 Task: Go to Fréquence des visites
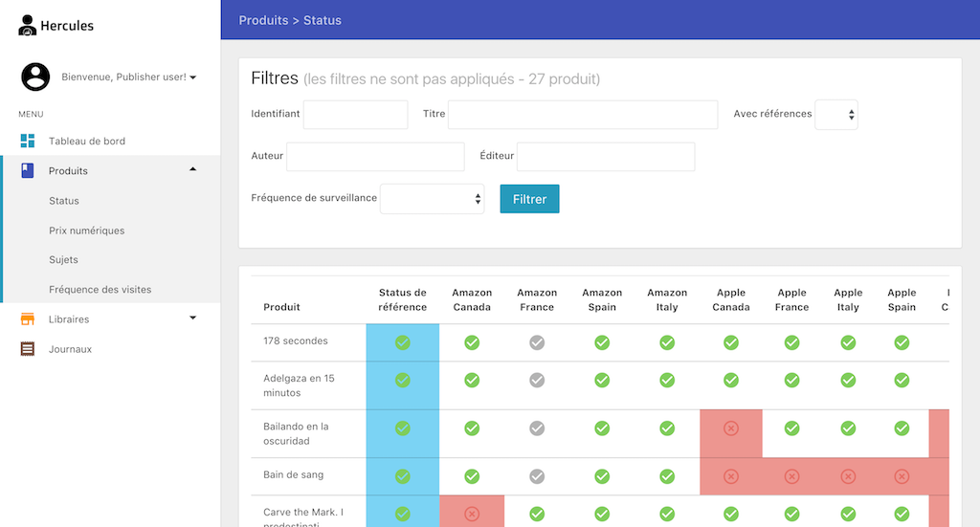pyautogui.click(x=100, y=290)
